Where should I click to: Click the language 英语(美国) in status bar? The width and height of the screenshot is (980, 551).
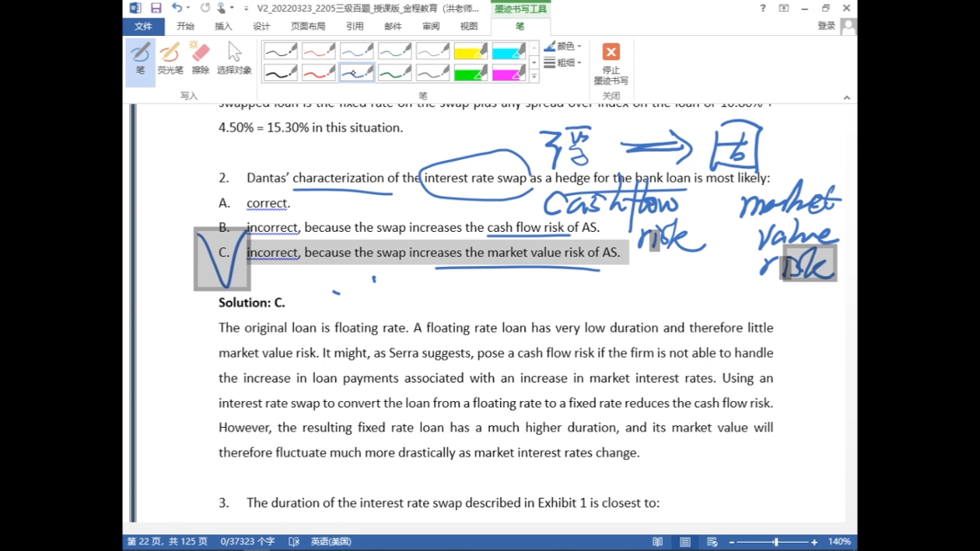[x=331, y=542]
